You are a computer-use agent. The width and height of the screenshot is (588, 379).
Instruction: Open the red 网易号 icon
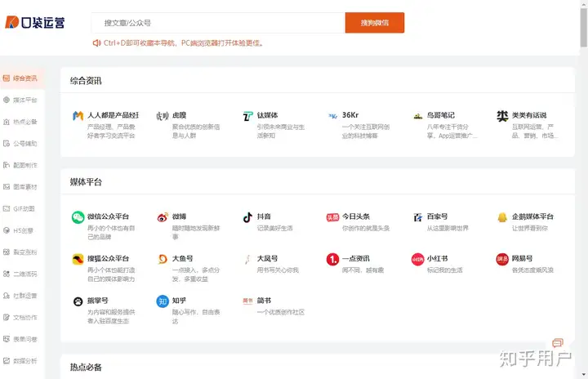tap(502, 259)
